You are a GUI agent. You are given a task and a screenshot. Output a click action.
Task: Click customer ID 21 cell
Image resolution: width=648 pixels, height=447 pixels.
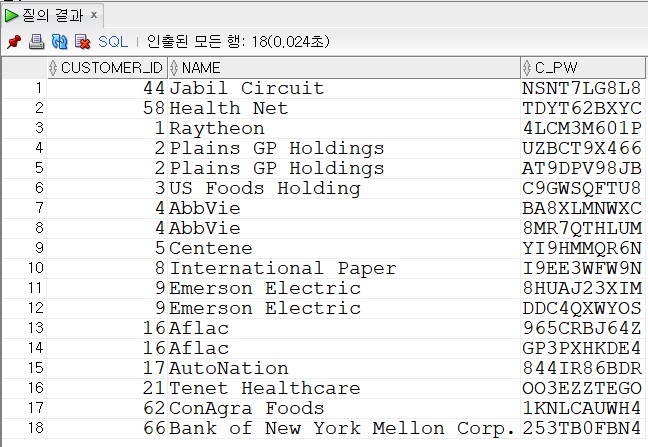tap(107, 388)
